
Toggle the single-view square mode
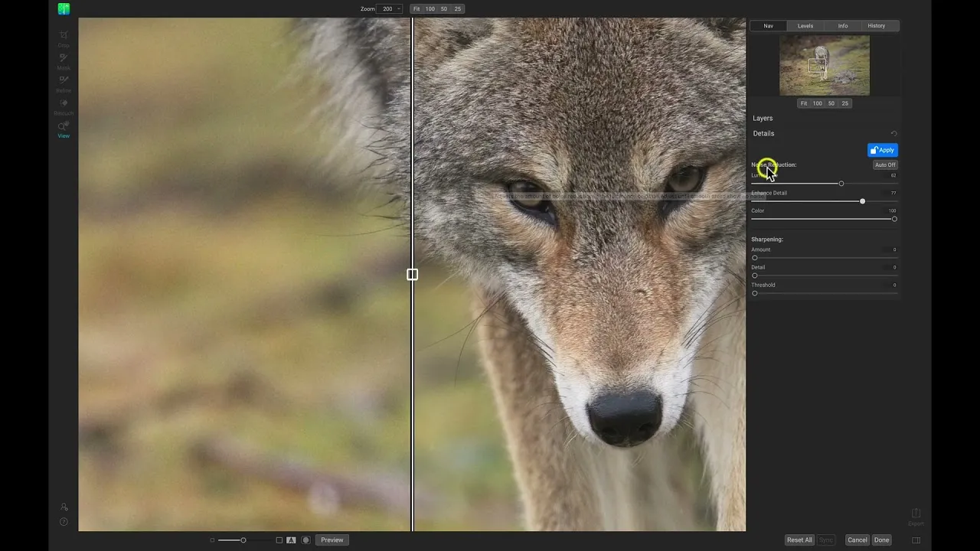click(x=279, y=540)
